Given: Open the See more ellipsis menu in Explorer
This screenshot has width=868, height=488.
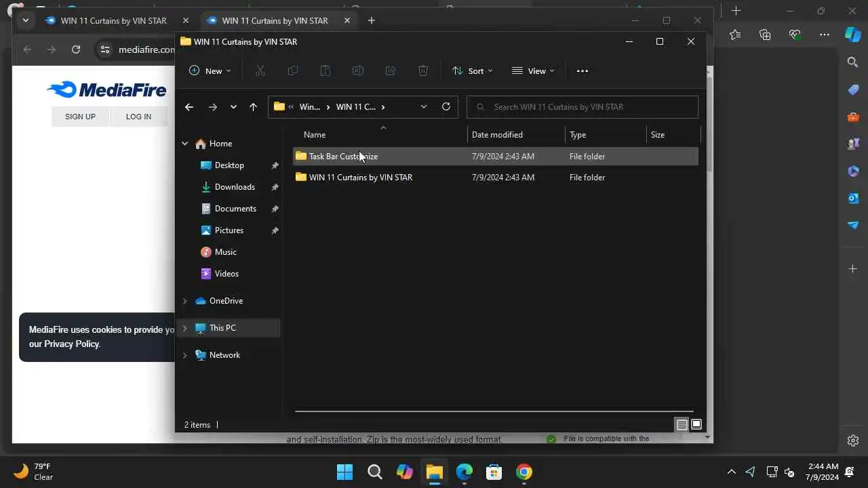Looking at the screenshot, I should 582,70.
